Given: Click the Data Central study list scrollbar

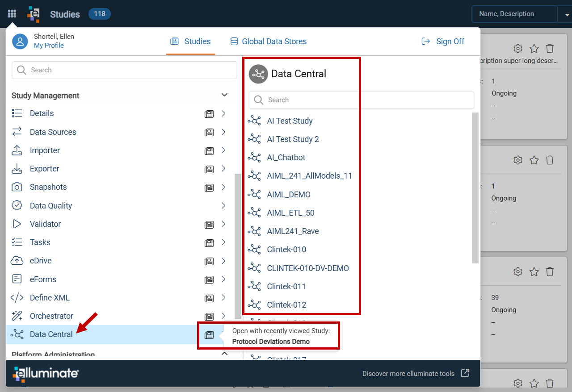Looking at the screenshot, I should [475, 188].
